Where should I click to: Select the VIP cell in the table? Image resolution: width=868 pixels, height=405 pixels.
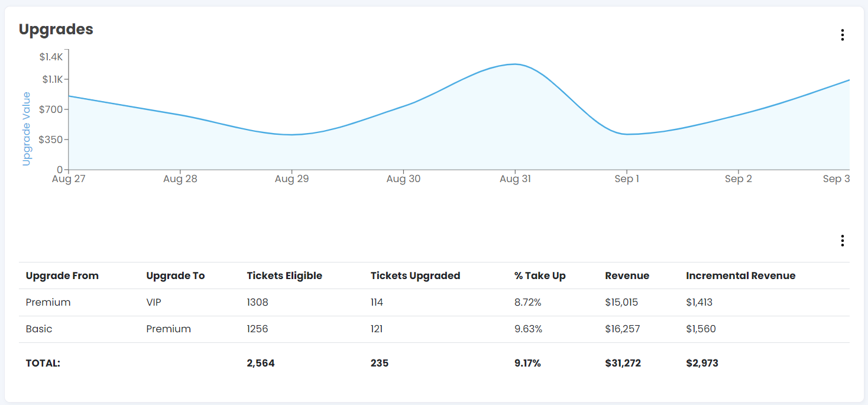154,302
